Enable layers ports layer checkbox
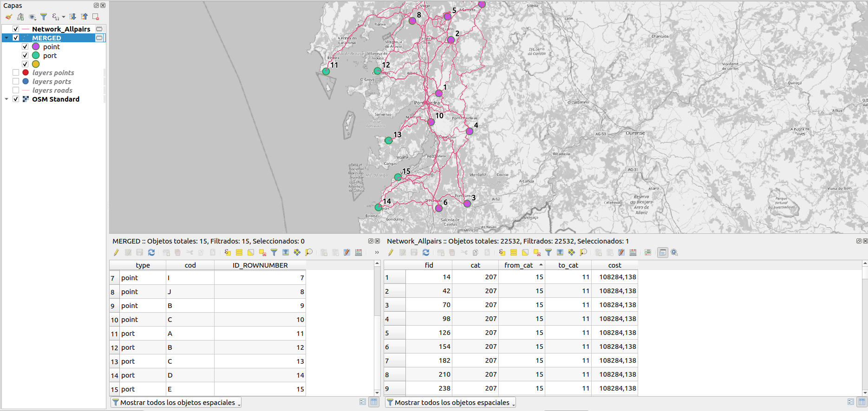This screenshot has height=411, width=868. click(16, 81)
